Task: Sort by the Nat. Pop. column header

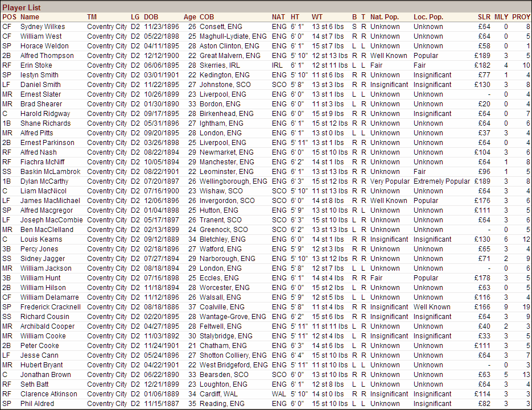Action: [385, 17]
